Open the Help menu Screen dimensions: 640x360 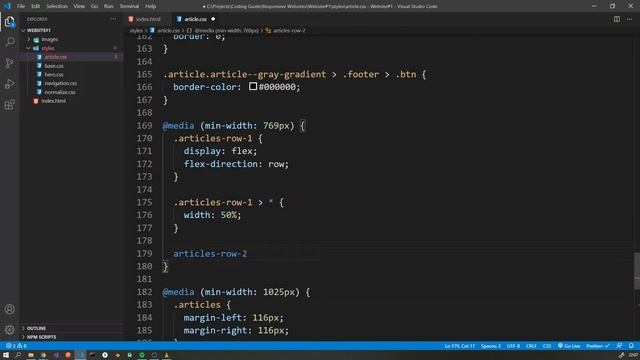151,6
